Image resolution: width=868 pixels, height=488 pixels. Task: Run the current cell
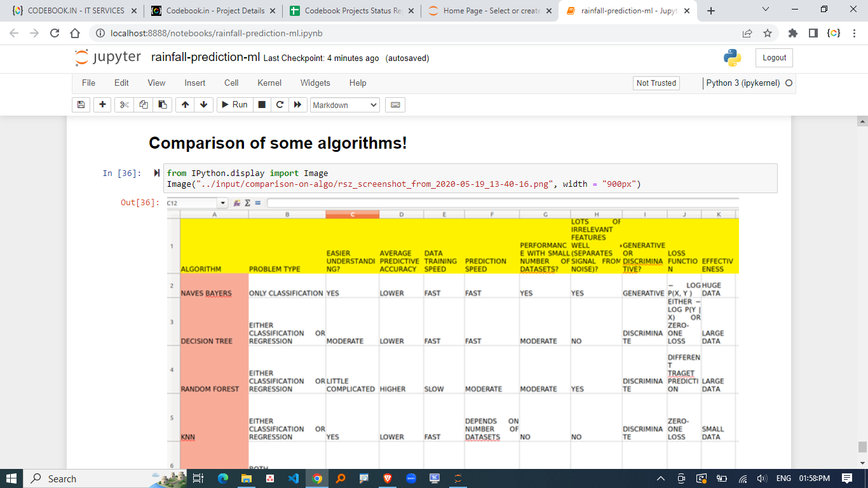point(234,105)
